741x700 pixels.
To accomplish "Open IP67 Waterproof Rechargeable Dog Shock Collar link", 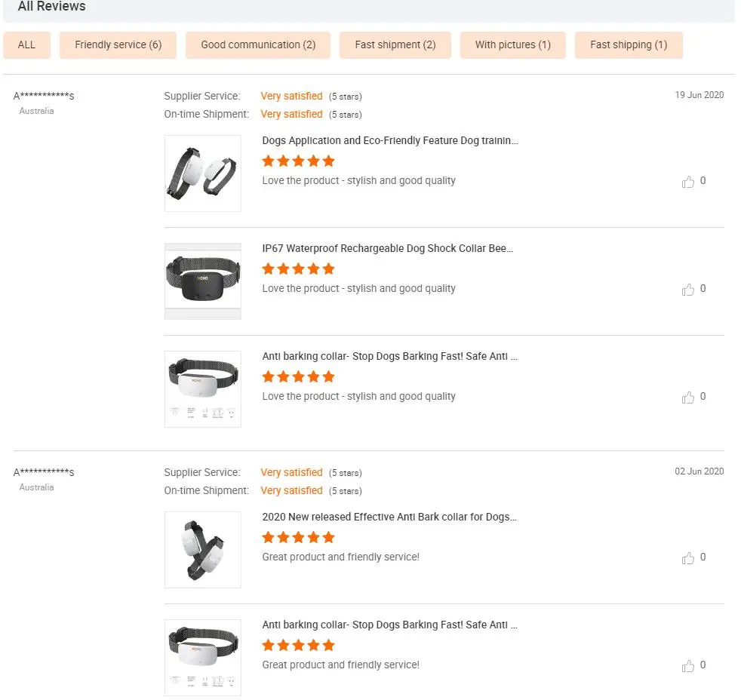I will [387, 248].
